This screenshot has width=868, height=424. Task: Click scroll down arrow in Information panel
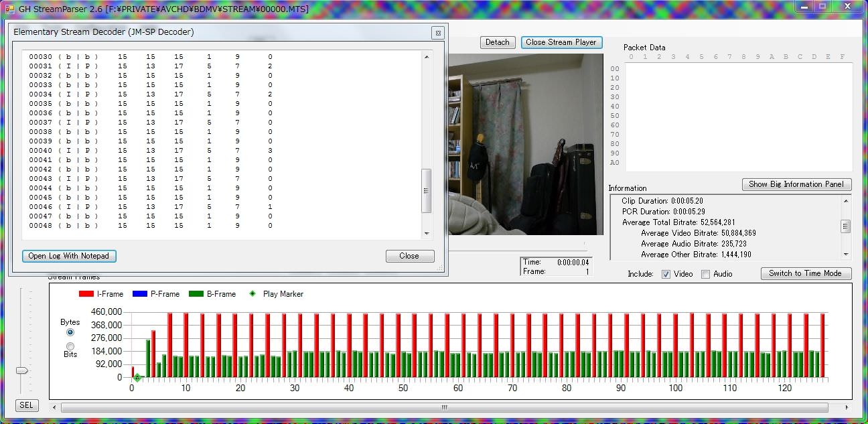pos(846,255)
